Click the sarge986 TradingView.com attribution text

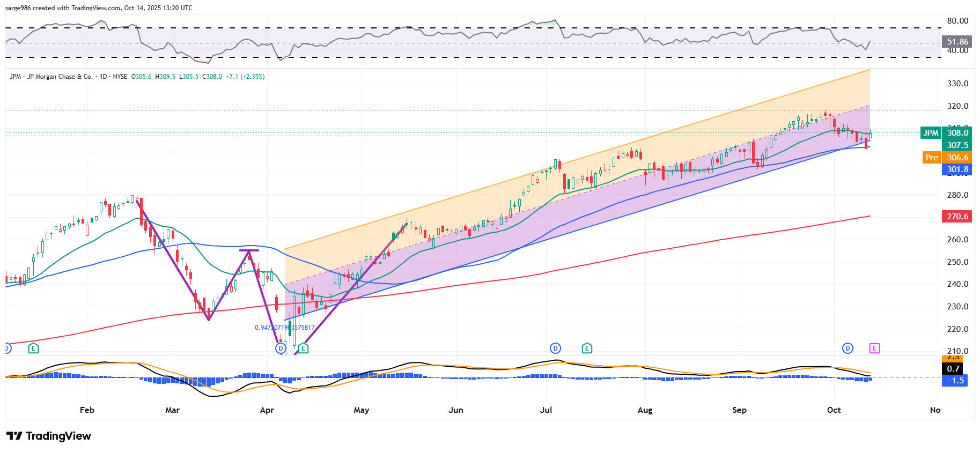coord(99,8)
